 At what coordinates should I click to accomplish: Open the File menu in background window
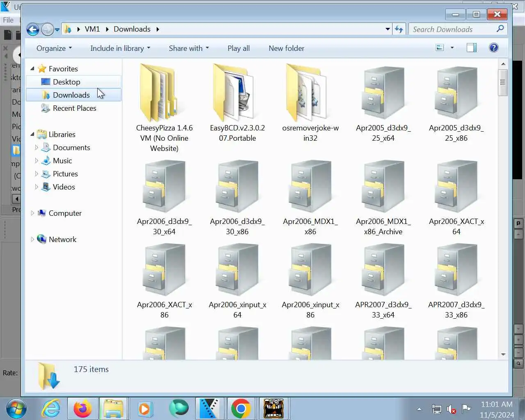(8, 20)
